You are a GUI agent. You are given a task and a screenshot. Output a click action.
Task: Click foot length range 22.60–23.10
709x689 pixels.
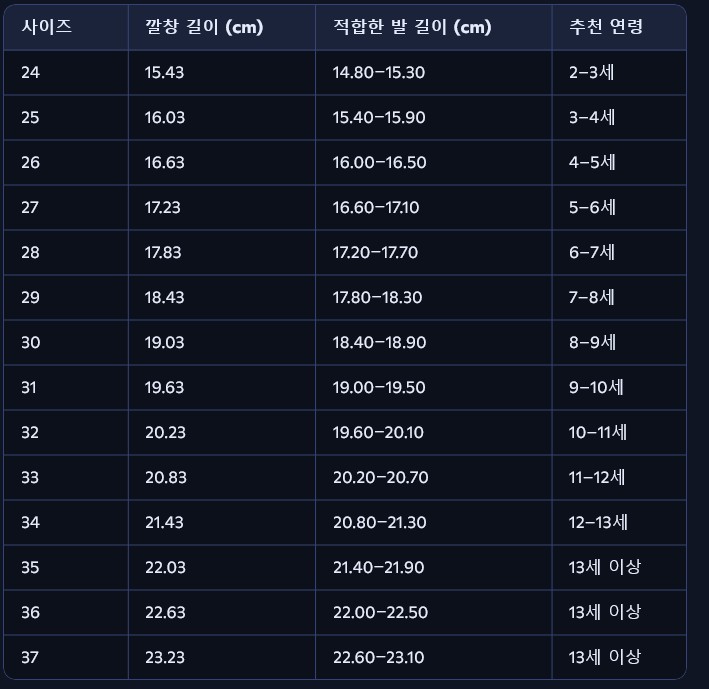[x=379, y=657]
